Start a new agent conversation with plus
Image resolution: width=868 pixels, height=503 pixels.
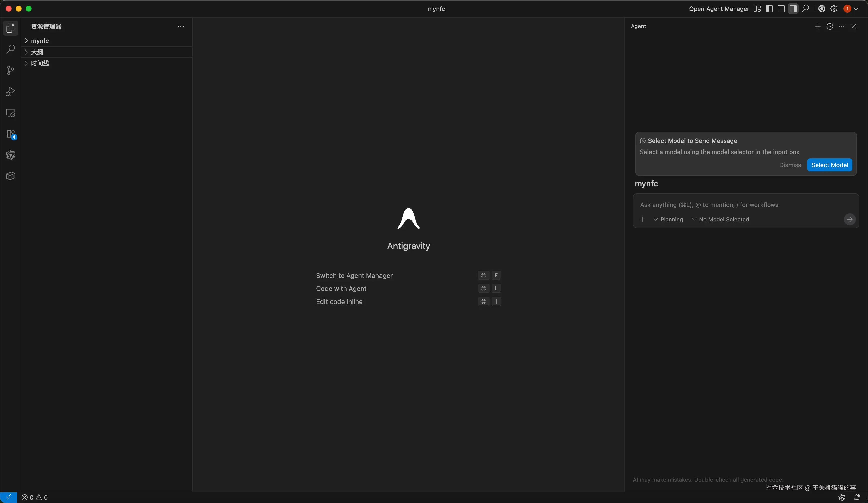coord(817,27)
